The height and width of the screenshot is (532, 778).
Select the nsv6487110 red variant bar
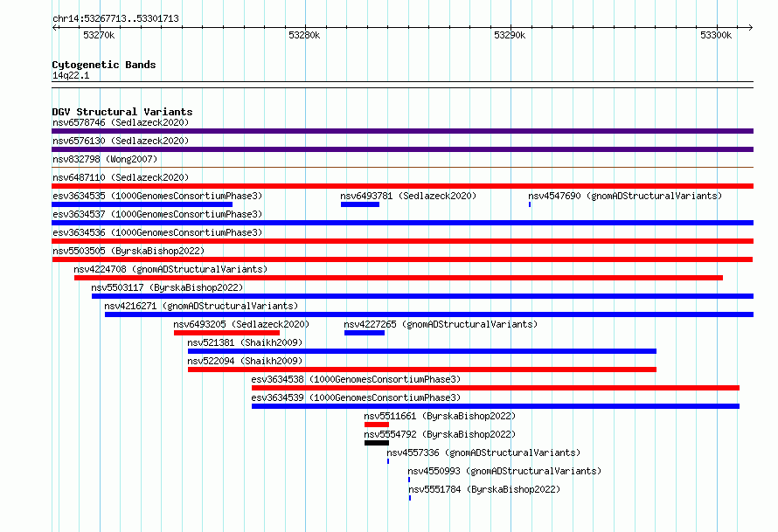[x=402, y=186]
